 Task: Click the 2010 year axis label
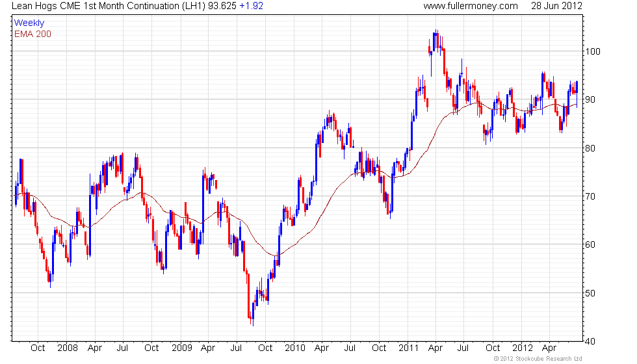point(295,348)
